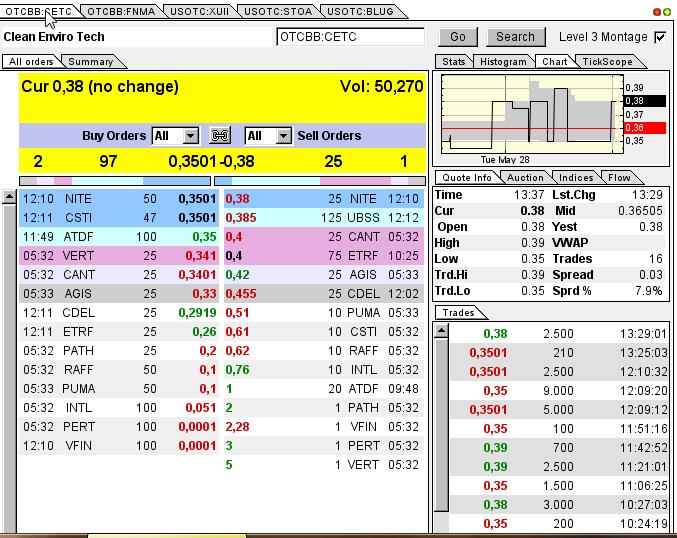Click the red 0,36 price marker on chart
677x538 pixels.
point(645,128)
